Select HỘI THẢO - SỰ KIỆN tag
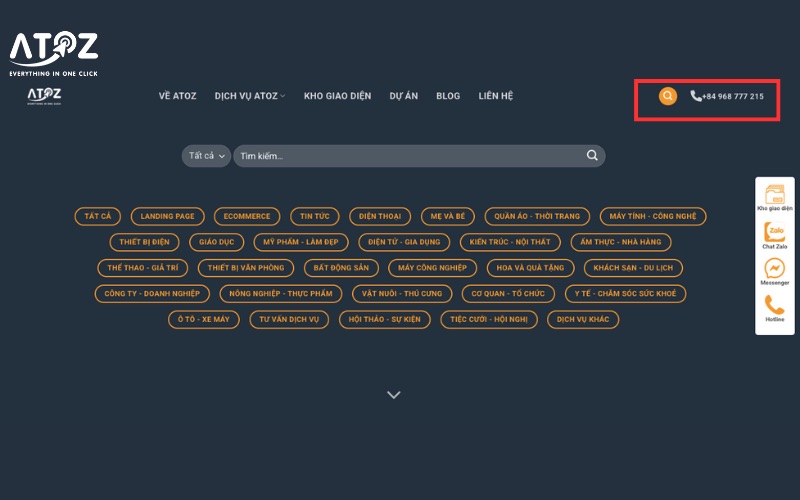 [x=385, y=319]
